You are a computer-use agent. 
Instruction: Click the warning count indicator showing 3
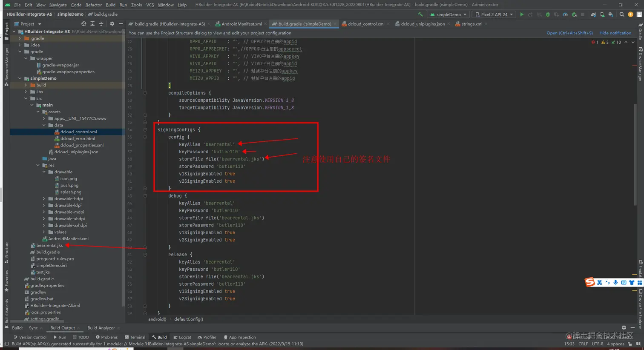tap(605, 42)
